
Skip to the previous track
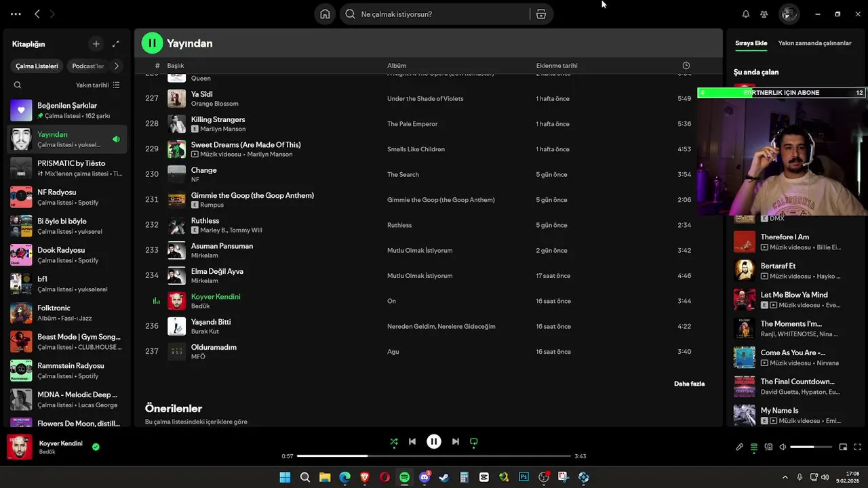click(412, 442)
